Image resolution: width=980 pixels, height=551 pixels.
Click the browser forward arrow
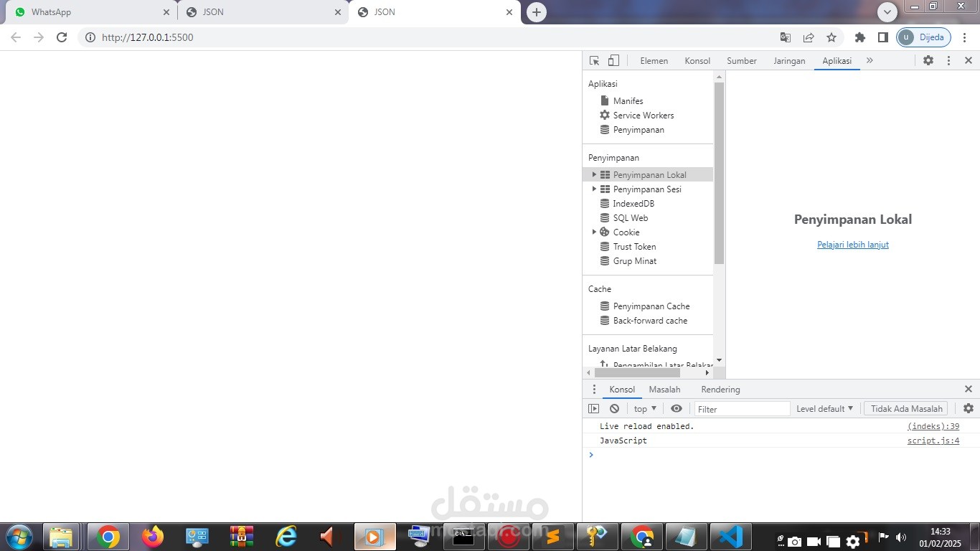coord(39,37)
